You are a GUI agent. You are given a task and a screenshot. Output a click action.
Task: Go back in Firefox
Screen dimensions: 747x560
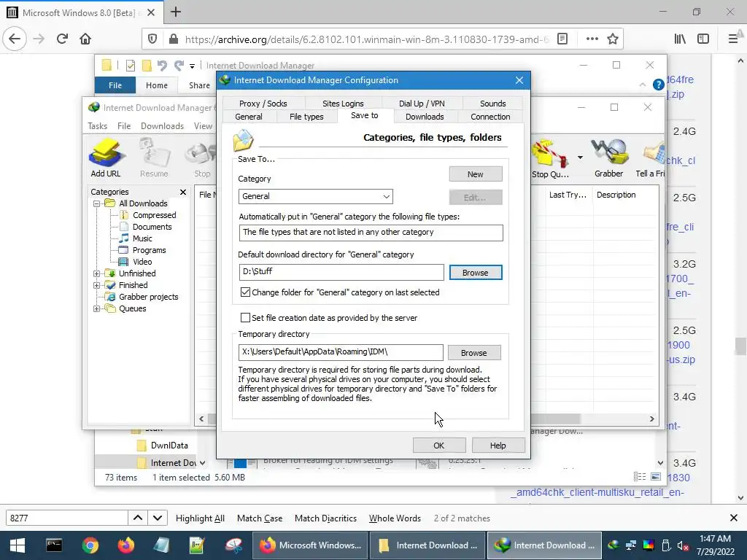(15, 39)
